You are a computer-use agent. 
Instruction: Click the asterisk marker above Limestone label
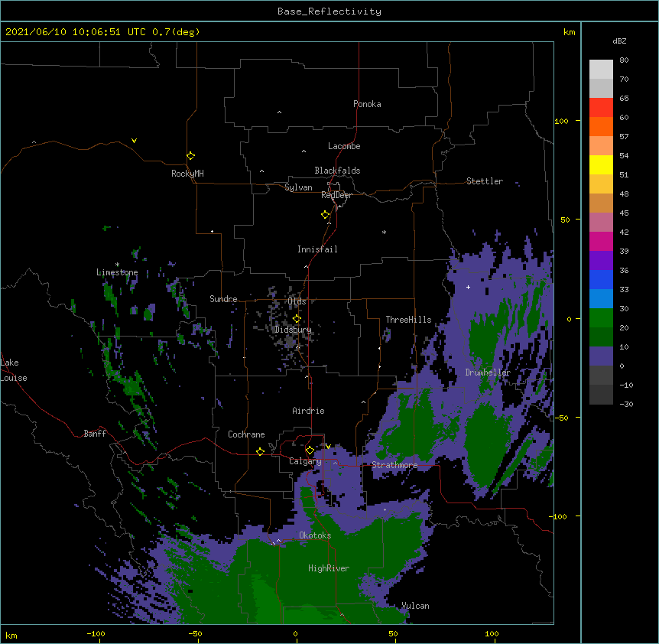tap(117, 265)
